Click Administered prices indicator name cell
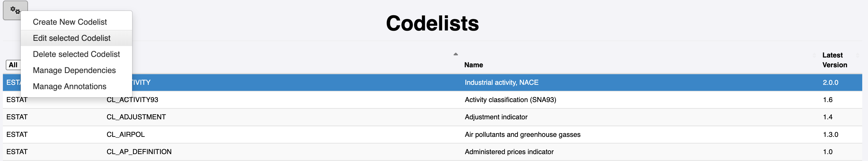The image size is (868, 161). coord(509,152)
